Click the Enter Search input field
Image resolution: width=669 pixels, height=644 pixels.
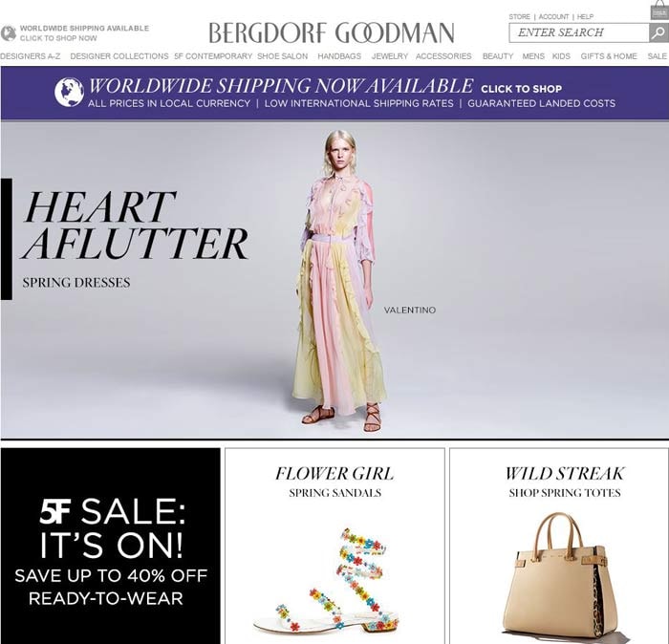(x=578, y=32)
